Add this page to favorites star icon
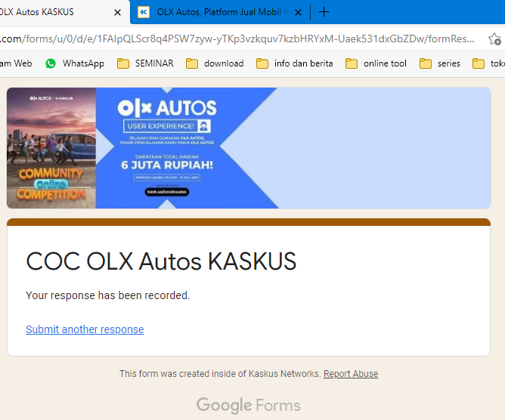This screenshot has width=505, height=420. tap(494, 39)
